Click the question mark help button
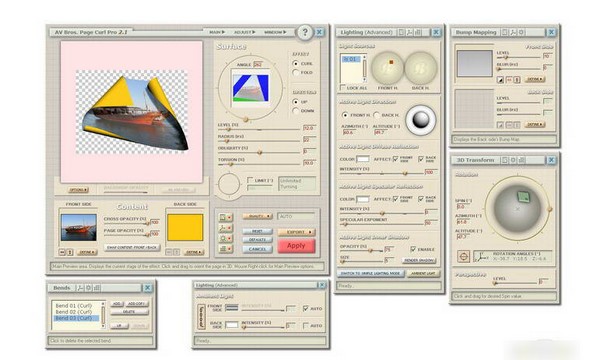The height and width of the screenshot is (360, 600). tap(305, 32)
